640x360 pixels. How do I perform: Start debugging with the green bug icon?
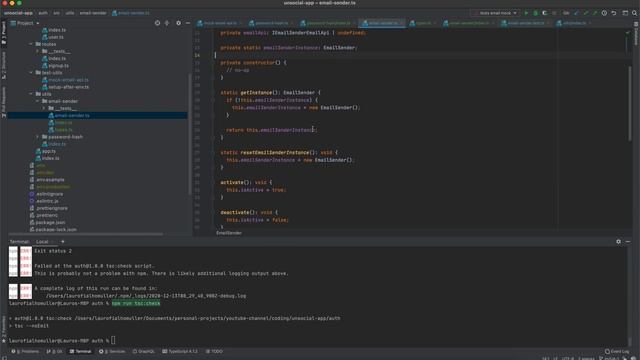(x=536, y=13)
